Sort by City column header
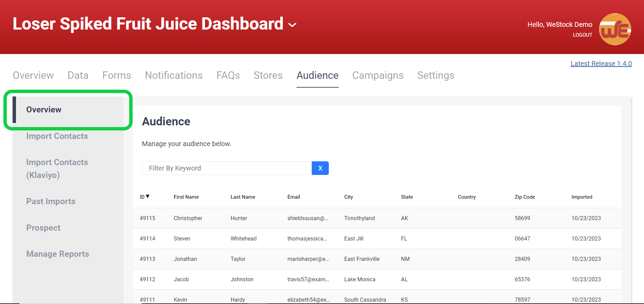The image size is (644, 304). click(349, 197)
